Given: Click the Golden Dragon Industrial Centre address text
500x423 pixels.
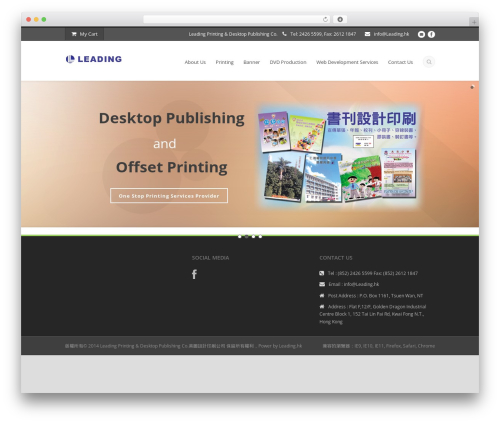Looking at the screenshot, I should click(372, 314).
